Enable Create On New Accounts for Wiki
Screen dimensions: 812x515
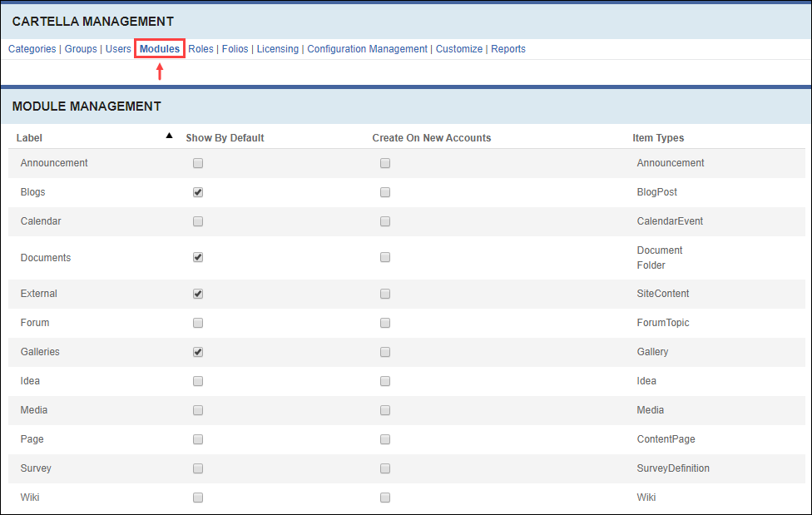(384, 498)
